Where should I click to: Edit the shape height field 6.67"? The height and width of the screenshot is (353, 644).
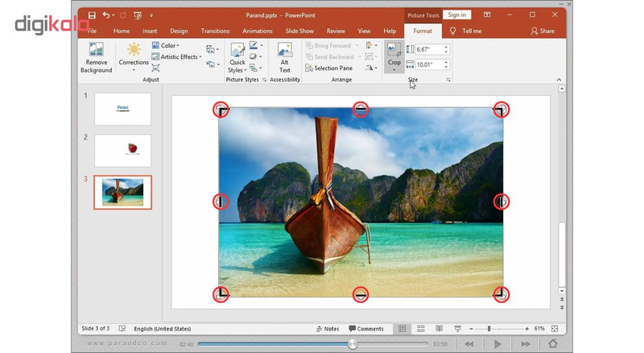(429, 49)
